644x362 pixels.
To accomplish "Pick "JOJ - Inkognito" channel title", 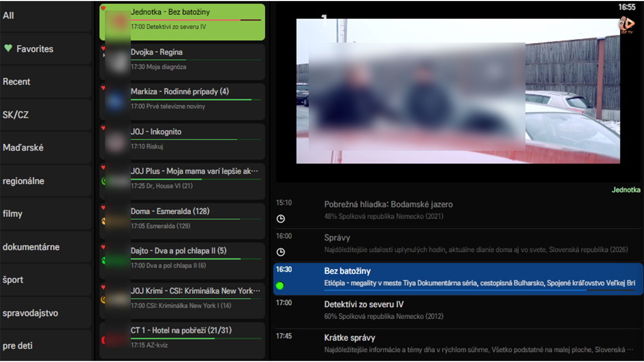I will pos(156,132).
